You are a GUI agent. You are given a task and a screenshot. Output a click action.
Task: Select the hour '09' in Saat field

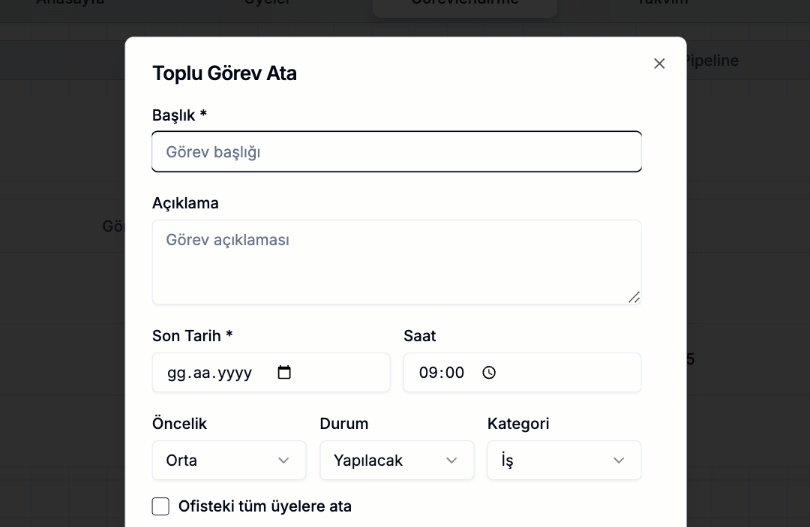pyautogui.click(x=428, y=373)
